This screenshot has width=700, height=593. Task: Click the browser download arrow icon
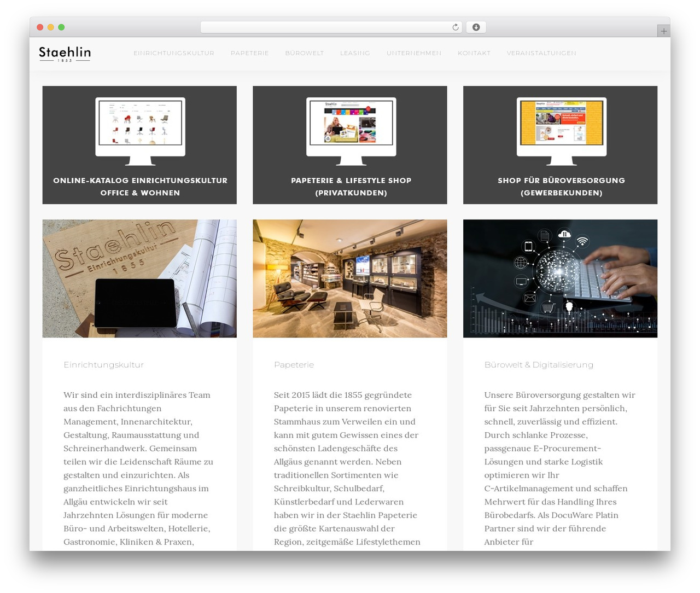[476, 27]
